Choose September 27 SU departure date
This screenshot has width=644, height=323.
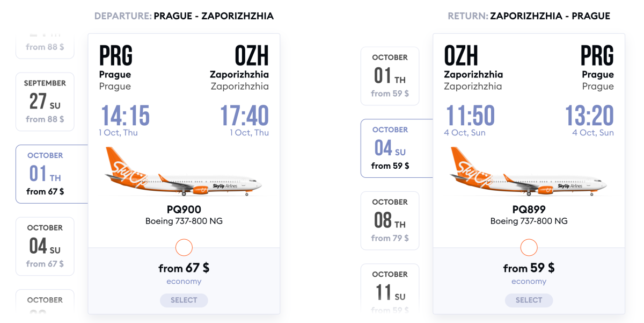click(x=45, y=102)
